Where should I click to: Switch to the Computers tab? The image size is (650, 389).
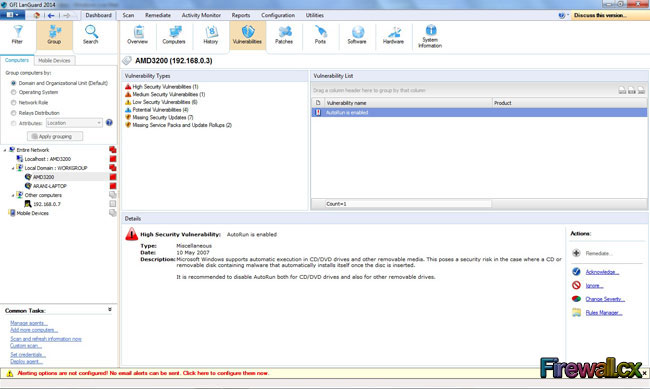click(17, 60)
